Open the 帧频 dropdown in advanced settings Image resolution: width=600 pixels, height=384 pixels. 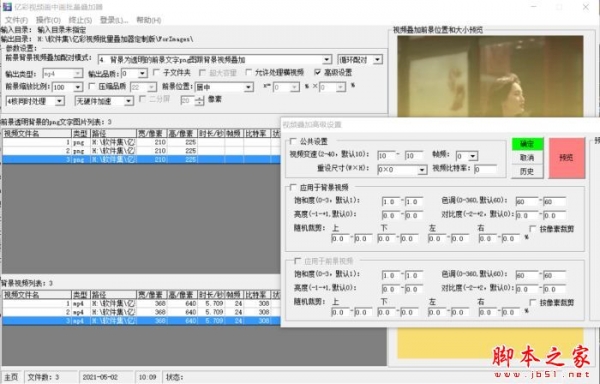click(473, 156)
